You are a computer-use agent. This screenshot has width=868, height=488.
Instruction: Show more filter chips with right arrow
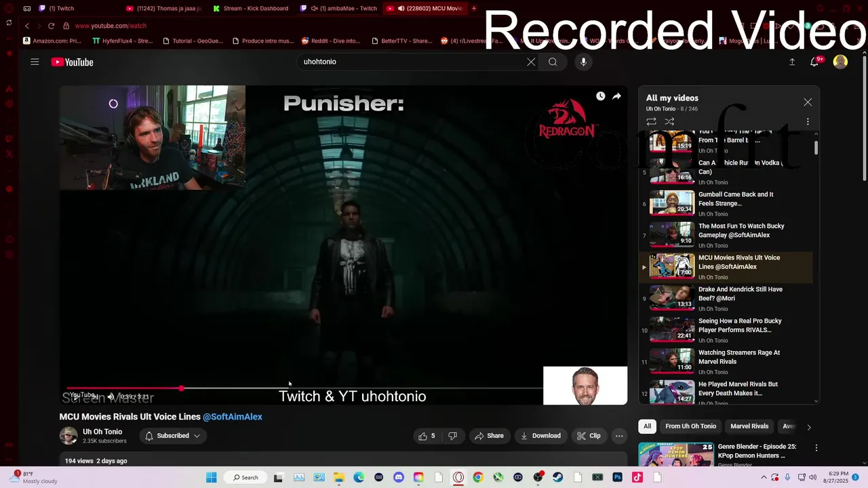808,427
